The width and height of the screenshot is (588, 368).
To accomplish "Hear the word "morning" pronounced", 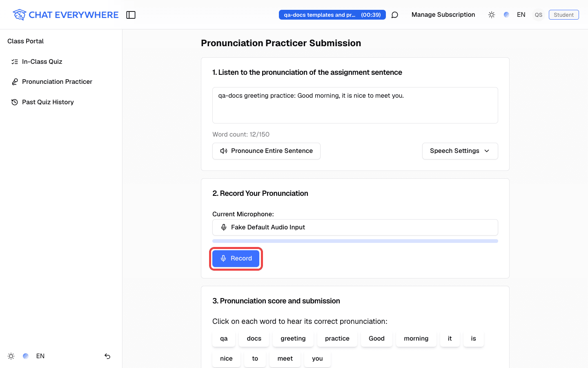I will tap(416, 339).
